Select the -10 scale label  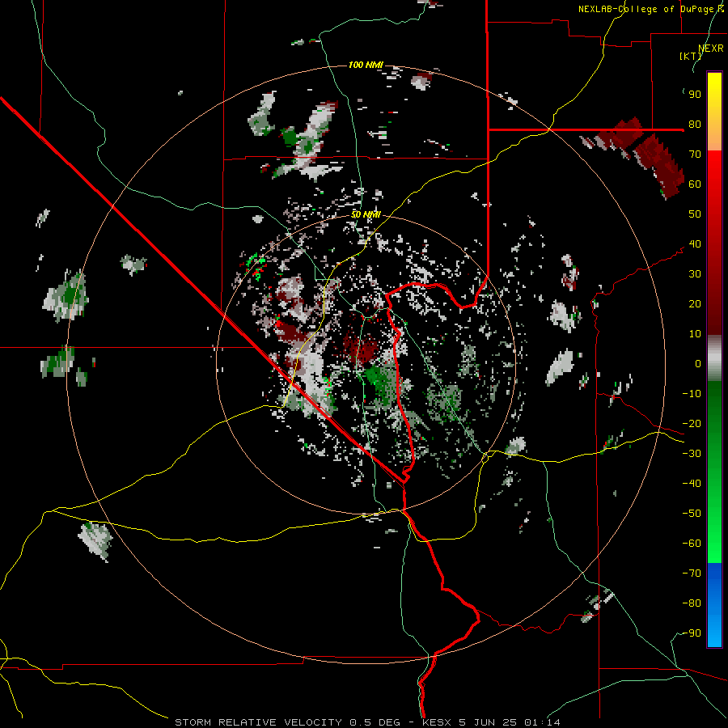click(692, 394)
